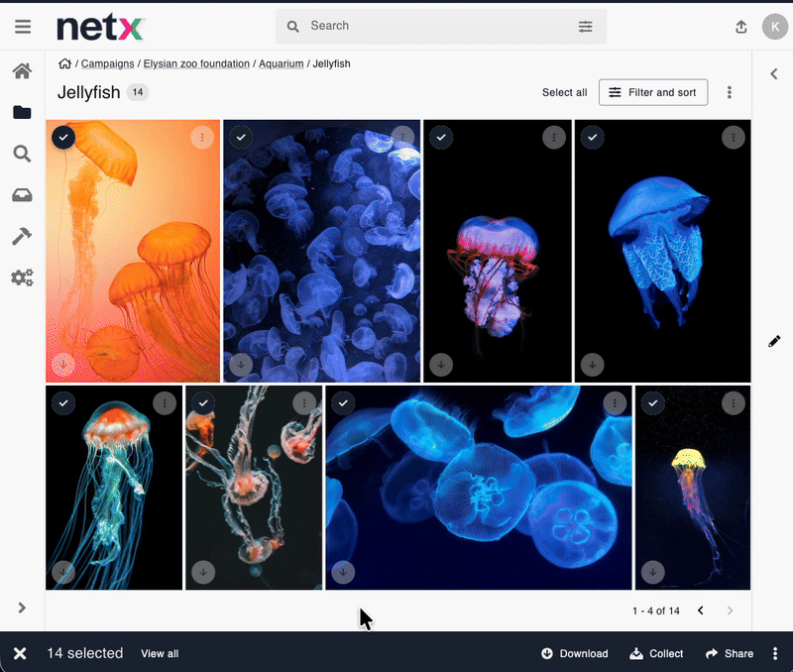Open the System settings gears icon
This screenshot has width=793, height=672.
22,278
